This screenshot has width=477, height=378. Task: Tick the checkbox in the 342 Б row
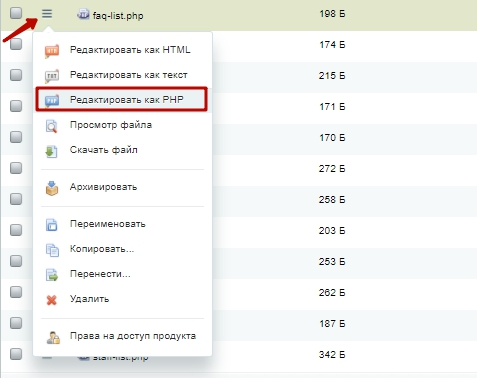16,354
